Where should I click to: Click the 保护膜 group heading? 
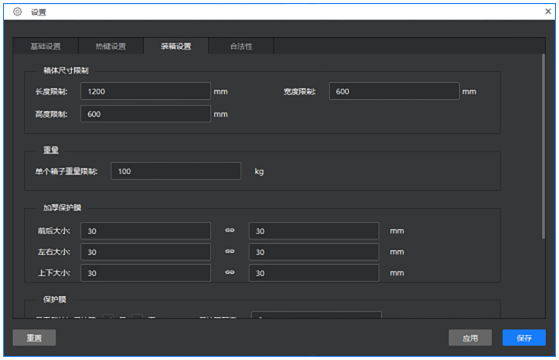click(55, 299)
